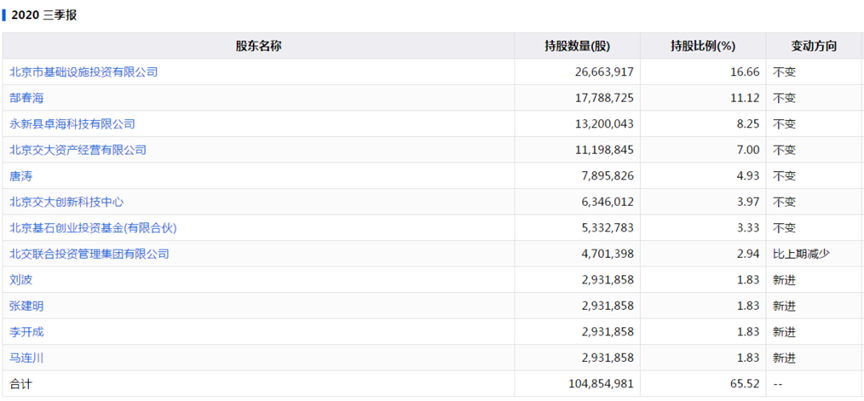Select 北京交大资产经营有限公司 link
The height and width of the screenshot is (401, 864).
point(78,150)
